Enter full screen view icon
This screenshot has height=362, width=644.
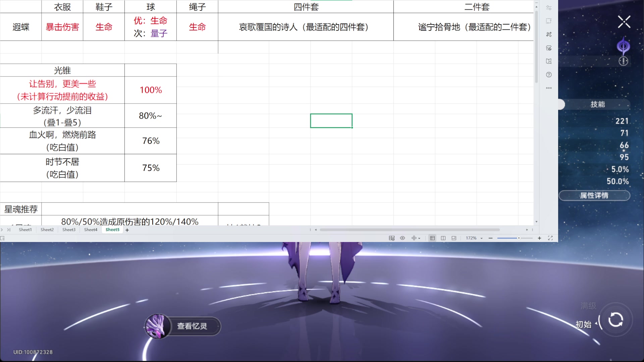[x=550, y=238]
